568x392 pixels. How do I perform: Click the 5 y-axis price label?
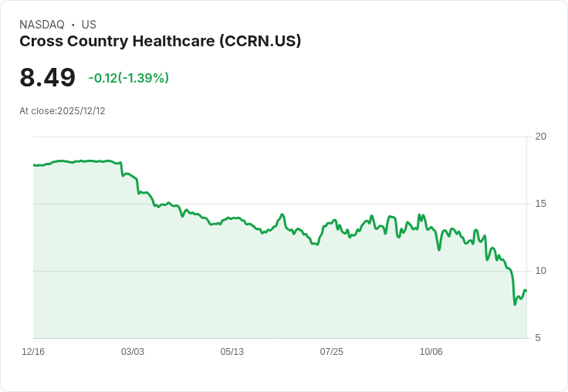[x=538, y=338]
